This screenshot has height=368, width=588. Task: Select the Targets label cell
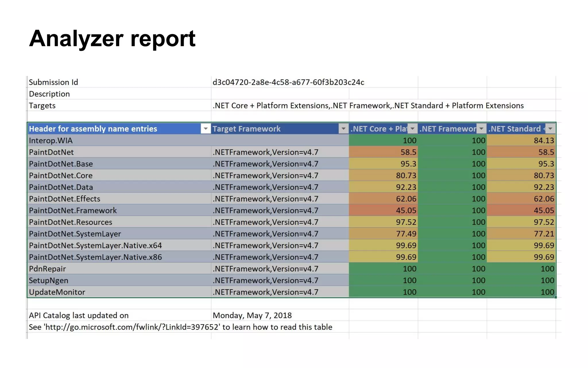(119, 106)
